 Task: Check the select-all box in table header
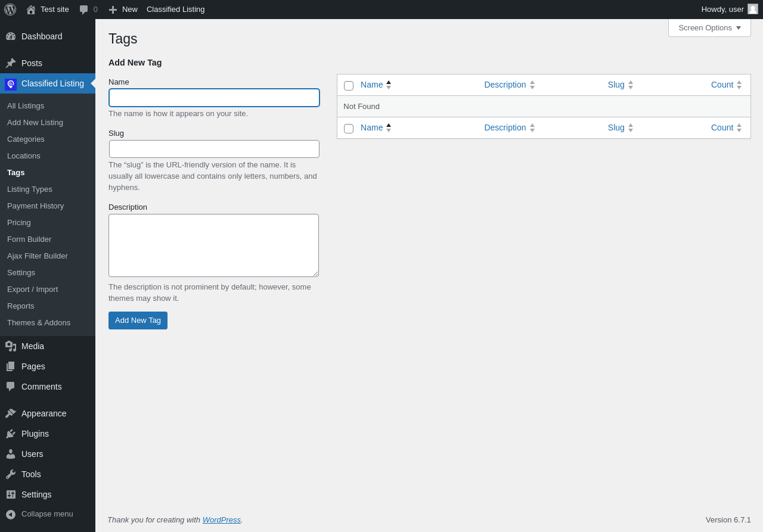tap(349, 86)
